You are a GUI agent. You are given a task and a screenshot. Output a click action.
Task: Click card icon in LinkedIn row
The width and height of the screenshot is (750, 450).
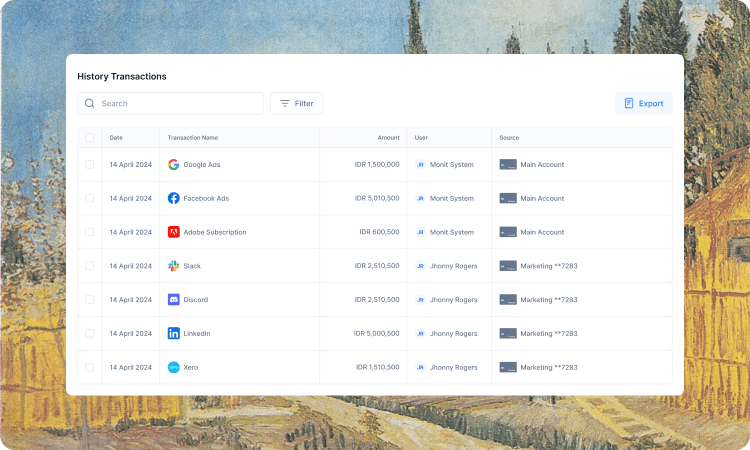point(508,333)
